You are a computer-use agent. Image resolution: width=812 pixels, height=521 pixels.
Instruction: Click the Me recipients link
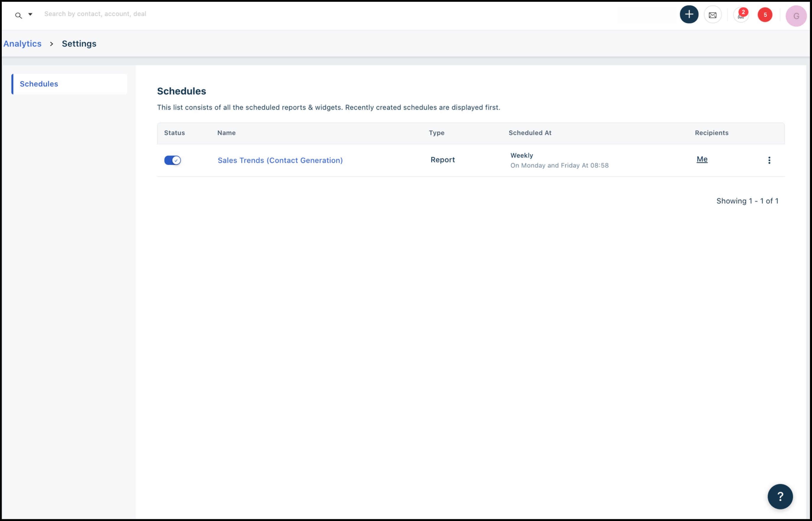click(702, 159)
